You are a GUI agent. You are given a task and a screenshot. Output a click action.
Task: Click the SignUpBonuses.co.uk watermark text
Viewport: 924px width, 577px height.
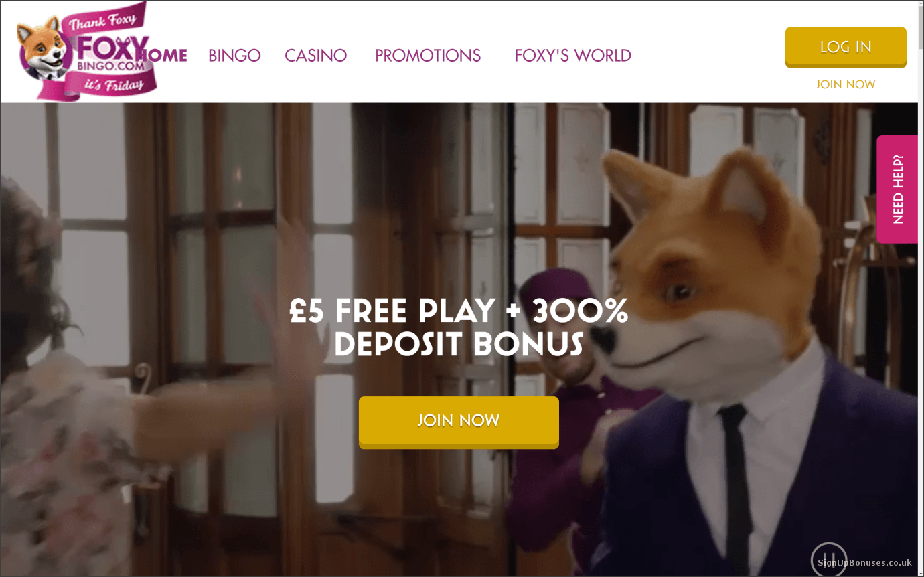(864, 563)
